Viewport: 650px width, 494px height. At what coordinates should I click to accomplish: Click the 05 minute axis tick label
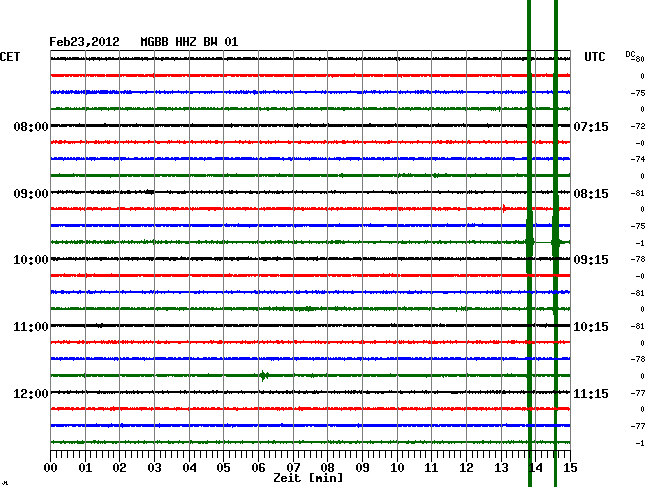click(x=223, y=468)
